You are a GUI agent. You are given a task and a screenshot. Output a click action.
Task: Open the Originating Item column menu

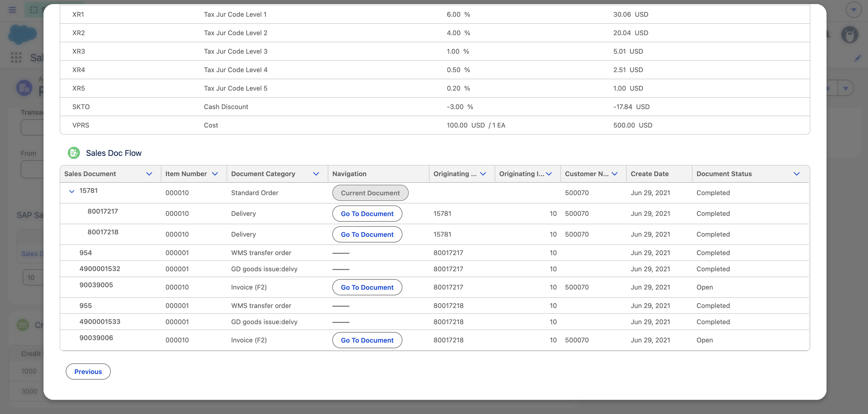[x=549, y=174]
